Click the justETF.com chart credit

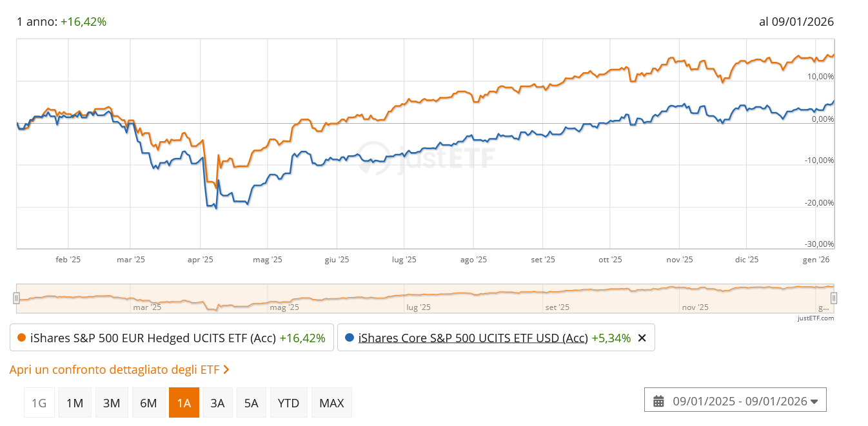click(x=816, y=318)
